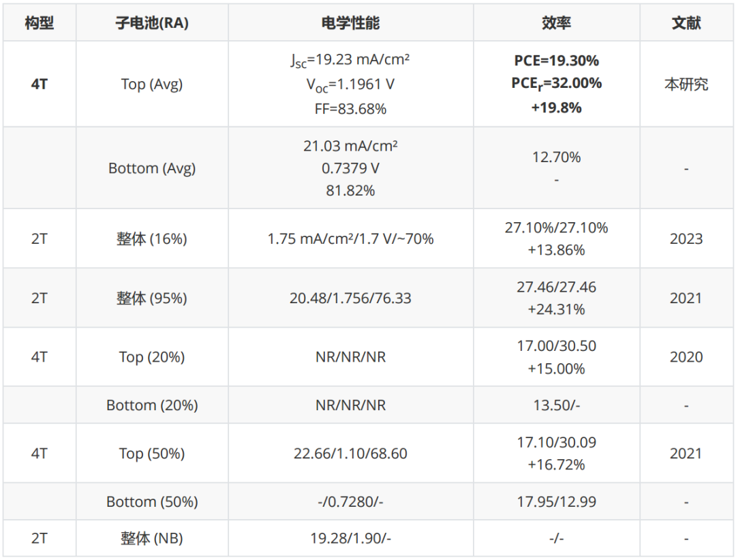Click the 子电池(RA) column header

pyautogui.click(x=152, y=22)
